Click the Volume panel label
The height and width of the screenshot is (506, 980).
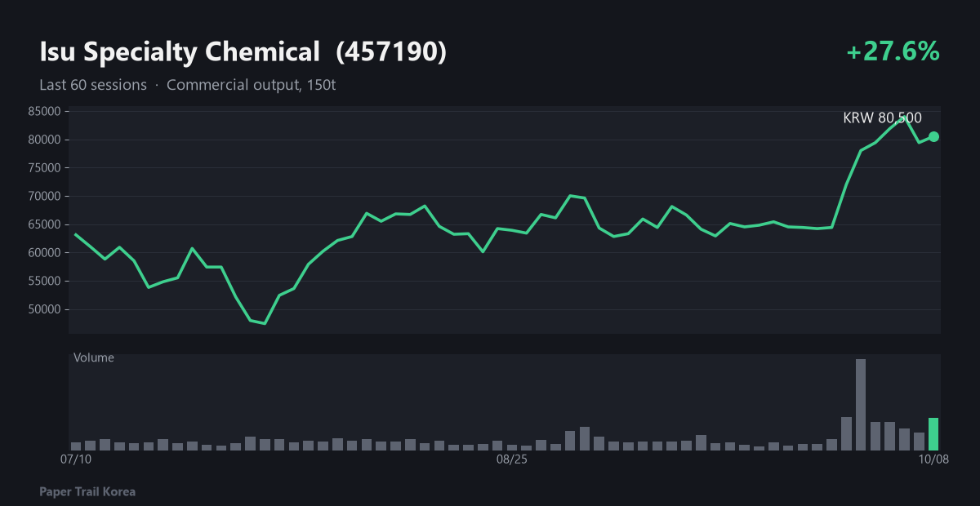pos(94,357)
